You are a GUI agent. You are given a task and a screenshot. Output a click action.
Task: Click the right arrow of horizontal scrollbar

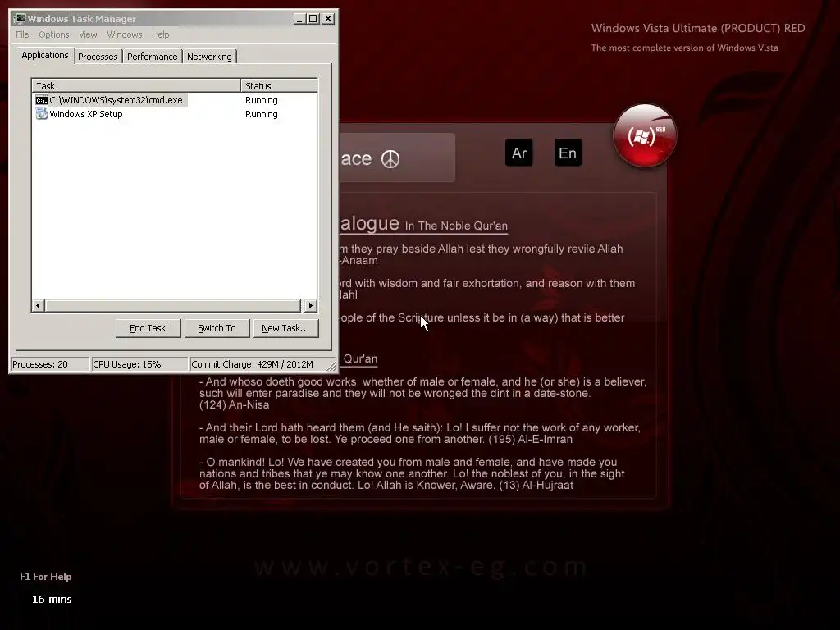pos(311,306)
